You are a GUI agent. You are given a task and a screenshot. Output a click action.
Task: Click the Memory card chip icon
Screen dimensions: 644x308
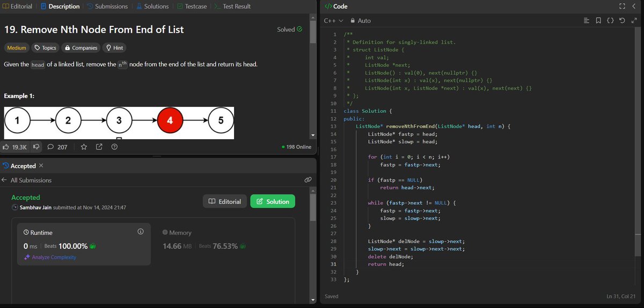(165, 233)
